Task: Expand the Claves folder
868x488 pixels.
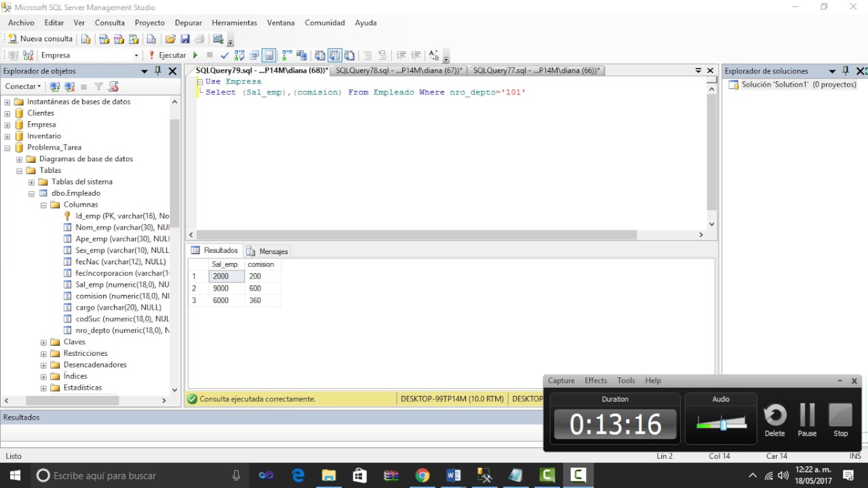Action: click(44, 342)
